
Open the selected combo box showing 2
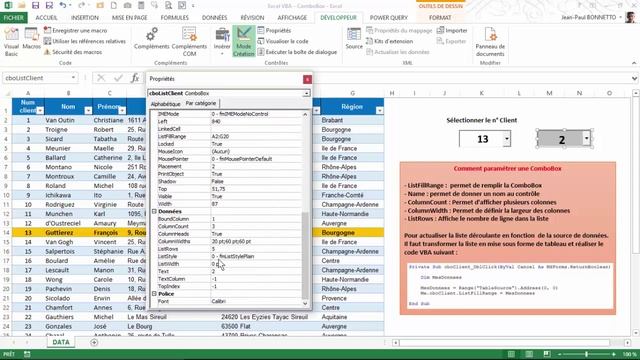[587, 139]
